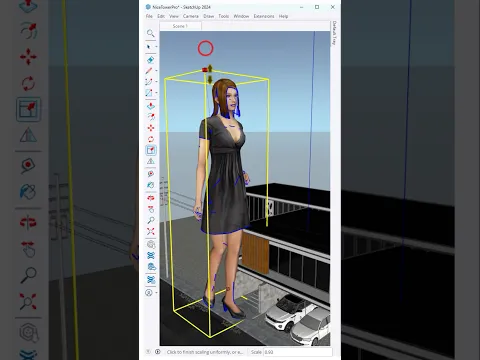Select the Flip tool
This screenshot has height=360, width=480.
(x=151, y=161)
